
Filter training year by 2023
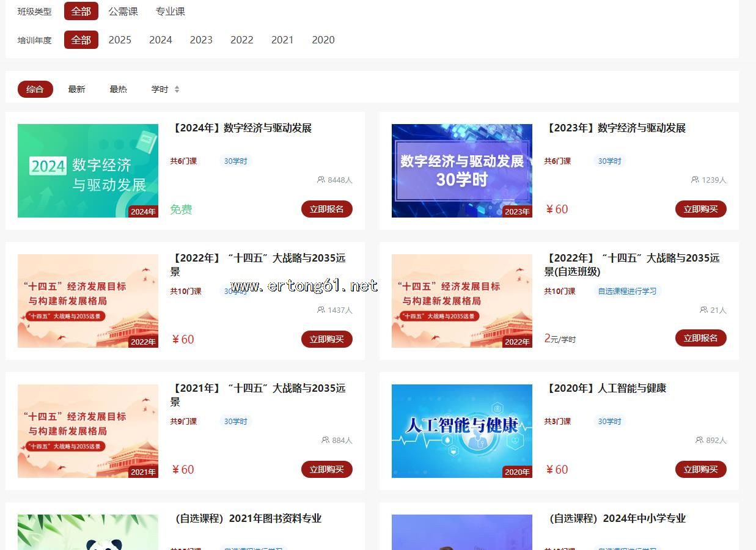pyautogui.click(x=201, y=40)
